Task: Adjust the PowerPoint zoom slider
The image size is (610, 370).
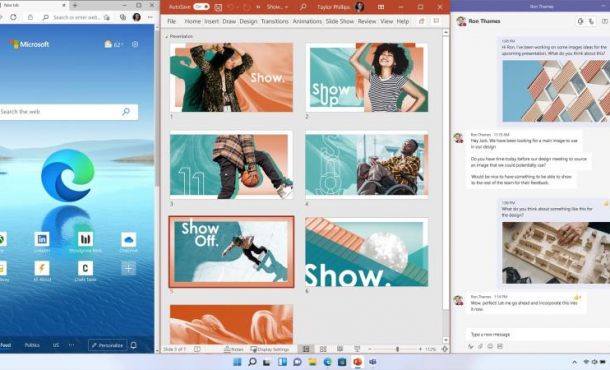Action: (x=397, y=349)
